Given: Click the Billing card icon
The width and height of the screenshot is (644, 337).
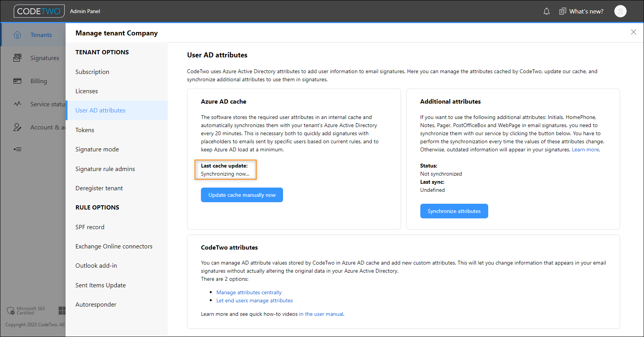Looking at the screenshot, I should 17,81.
